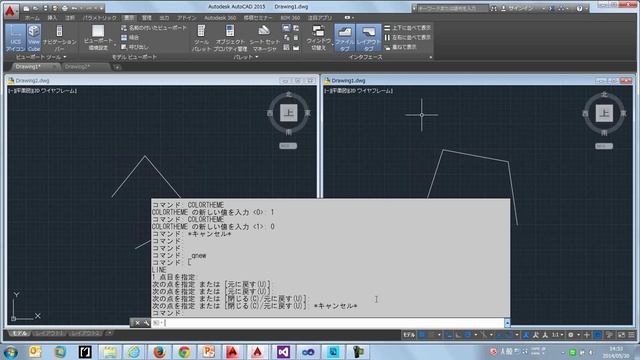Select the レイアウト1 layout tab

49,333
